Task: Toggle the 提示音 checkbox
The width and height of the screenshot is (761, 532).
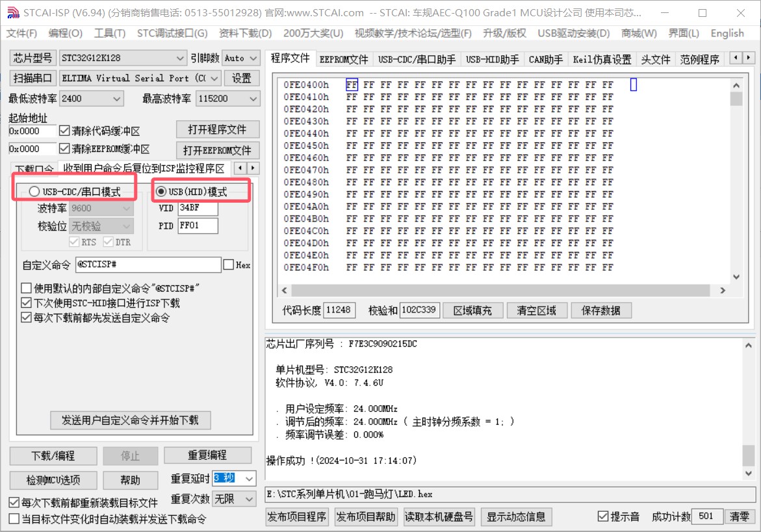Action: point(603,516)
